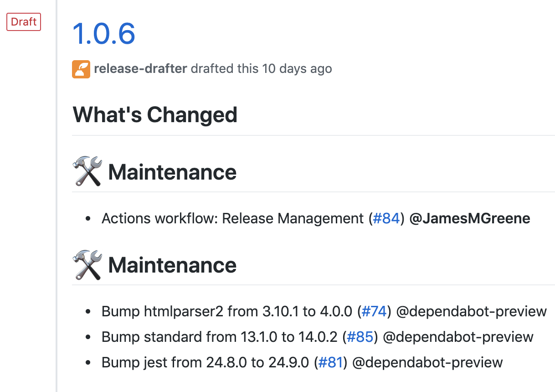The height and width of the screenshot is (392, 555).
Task: Click the @JamesMGreene mention
Action: pyautogui.click(x=470, y=218)
